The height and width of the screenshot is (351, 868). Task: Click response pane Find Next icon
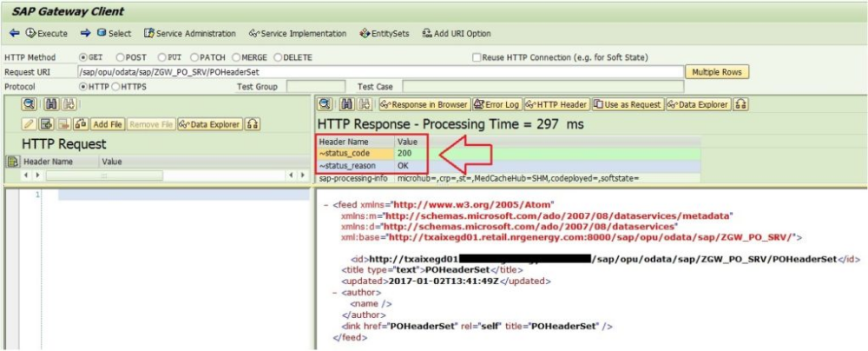(365, 104)
